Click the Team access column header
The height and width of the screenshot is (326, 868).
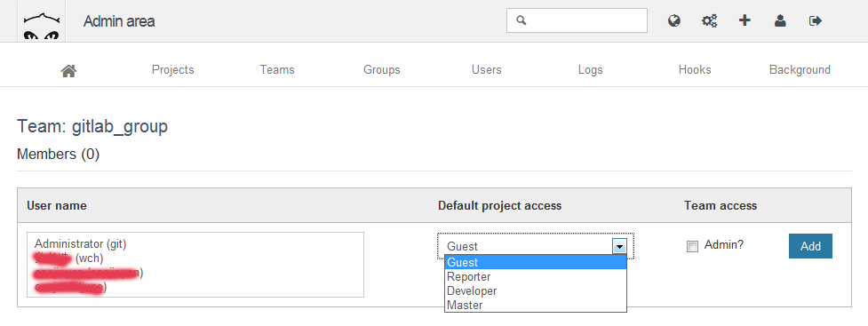721,205
